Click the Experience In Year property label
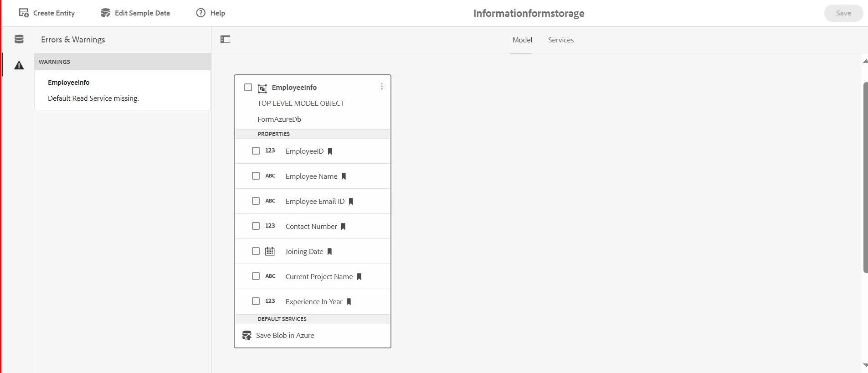 (x=314, y=301)
